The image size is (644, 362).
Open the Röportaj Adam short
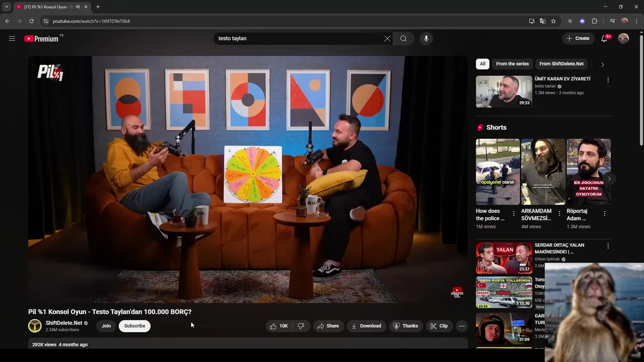589,171
